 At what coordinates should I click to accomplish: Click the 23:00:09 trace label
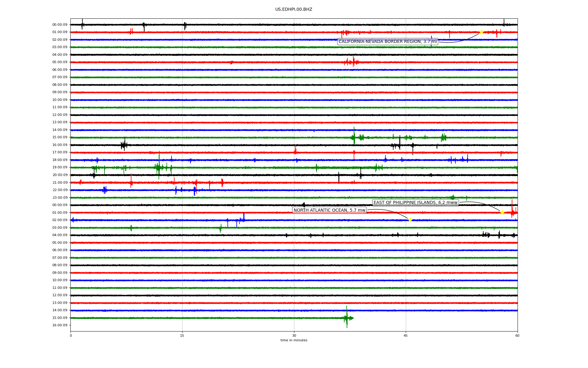click(x=60, y=198)
